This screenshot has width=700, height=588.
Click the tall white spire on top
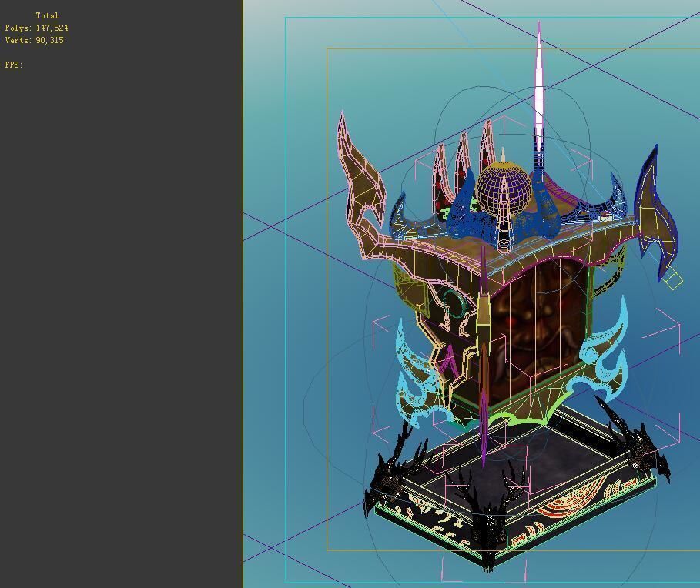click(539, 96)
